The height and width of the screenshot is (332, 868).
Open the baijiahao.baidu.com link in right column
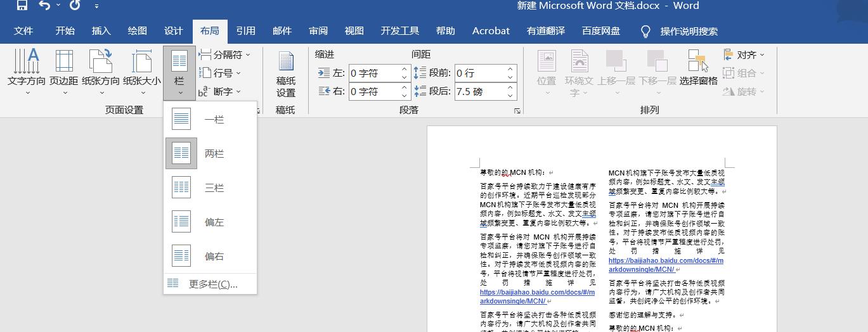tap(666, 265)
